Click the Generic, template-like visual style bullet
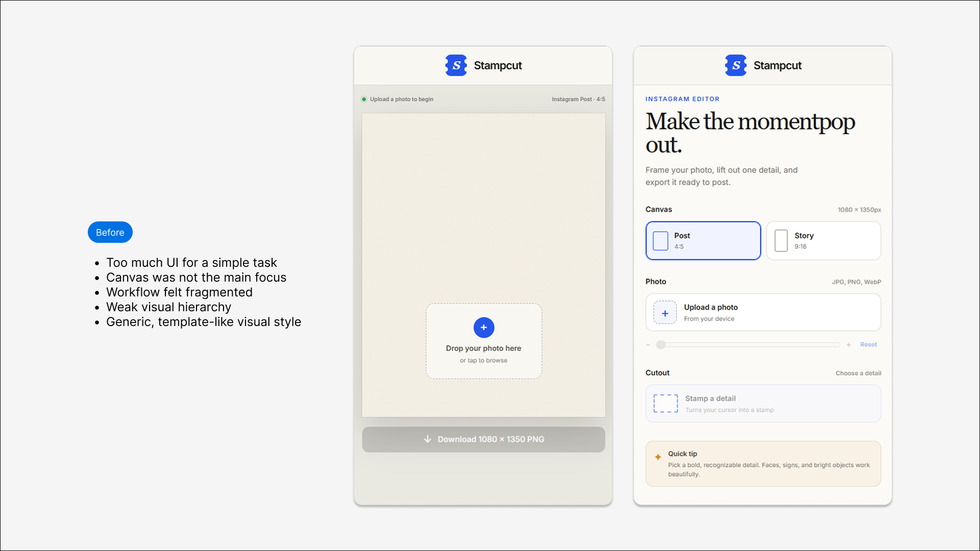Viewport: 980px width, 551px height. tap(204, 322)
